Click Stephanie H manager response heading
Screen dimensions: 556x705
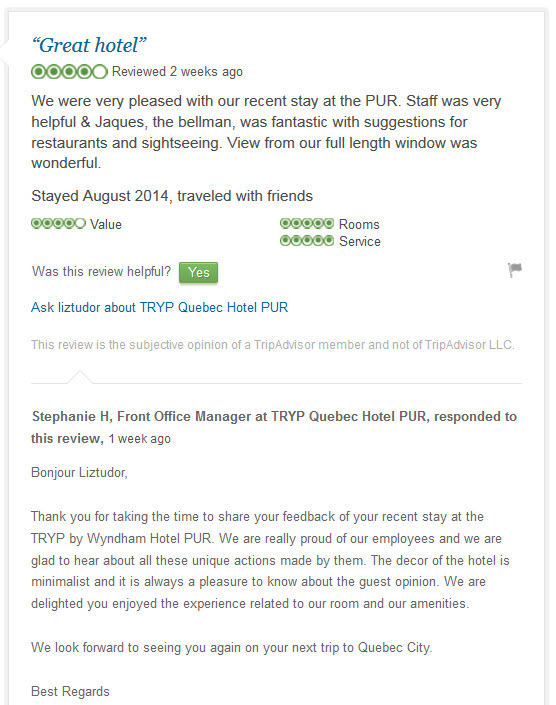[x=274, y=427]
